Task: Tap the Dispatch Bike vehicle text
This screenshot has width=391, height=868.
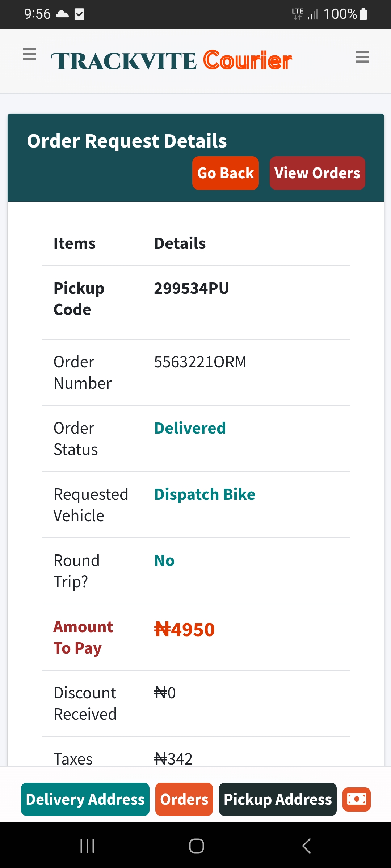Action: point(205,494)
